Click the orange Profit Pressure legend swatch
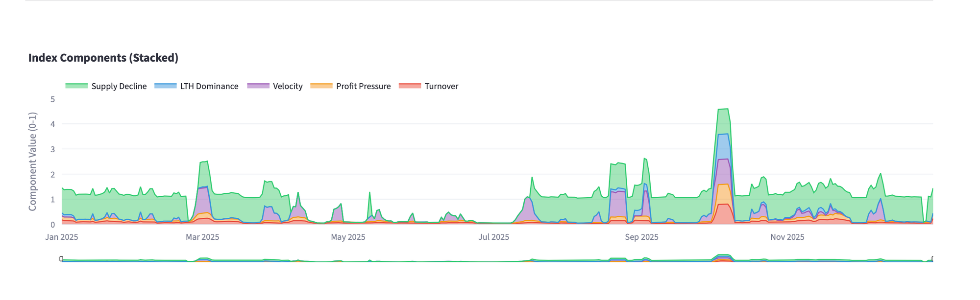The height and width of the screenshot is (300, 980). pos(321,86)
